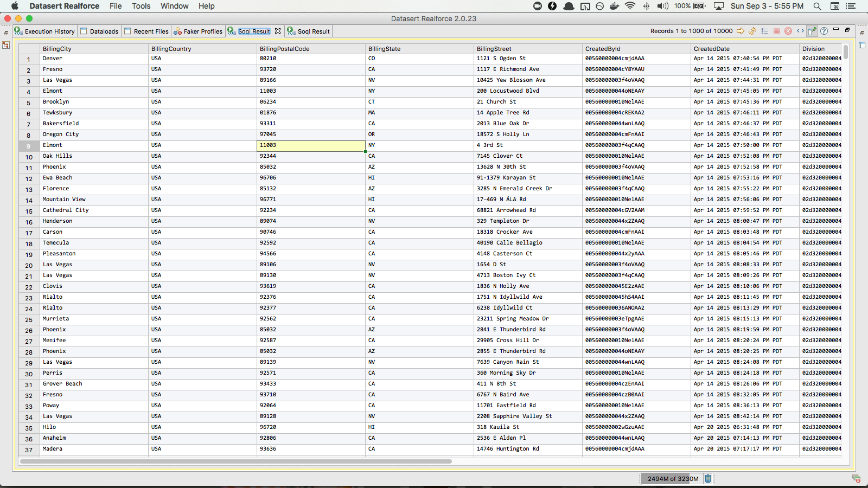Screen dimensions: 868x488
Task: Toggle the pin view button
Action: (812, 31)
